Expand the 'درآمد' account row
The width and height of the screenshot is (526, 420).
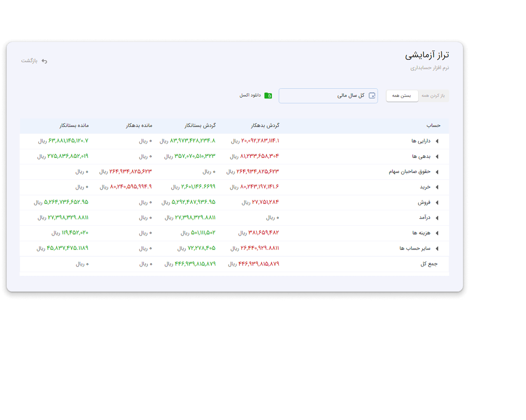pos(437,218)
